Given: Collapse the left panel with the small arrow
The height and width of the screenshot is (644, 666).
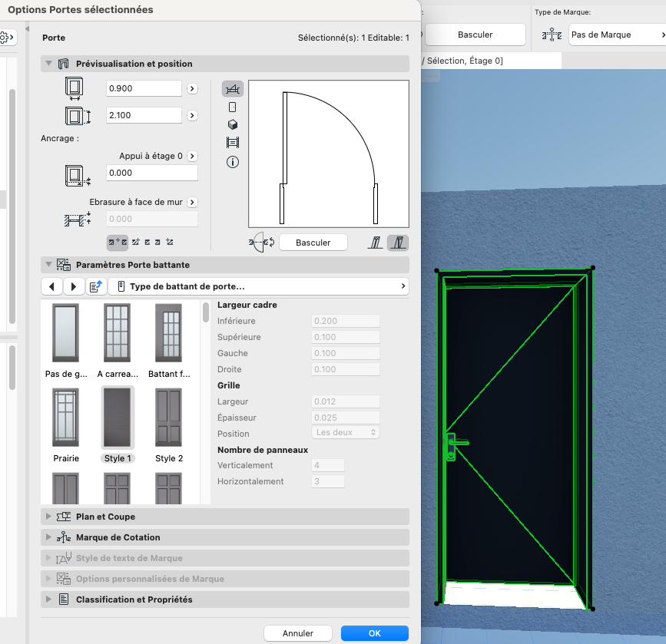Looking at the screenshot, I should [x=27, y=29].
